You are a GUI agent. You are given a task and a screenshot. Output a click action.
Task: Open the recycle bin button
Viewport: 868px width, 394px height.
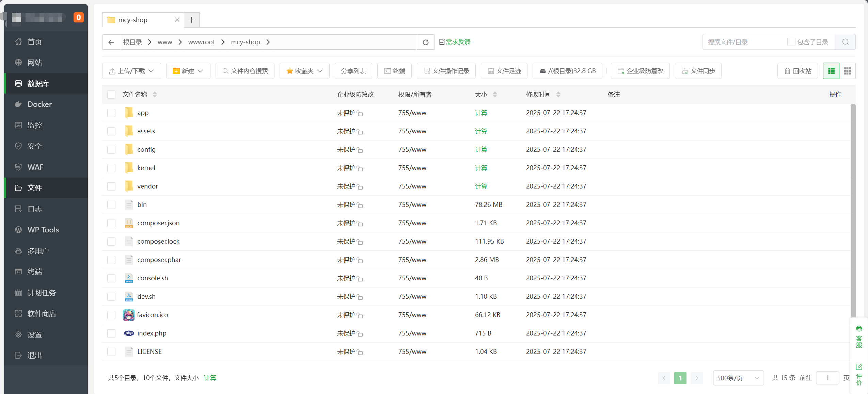click(x=798, y=71)
